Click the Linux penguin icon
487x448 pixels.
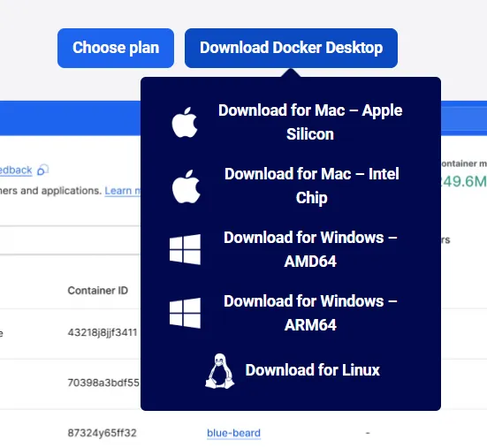(219, 371)
